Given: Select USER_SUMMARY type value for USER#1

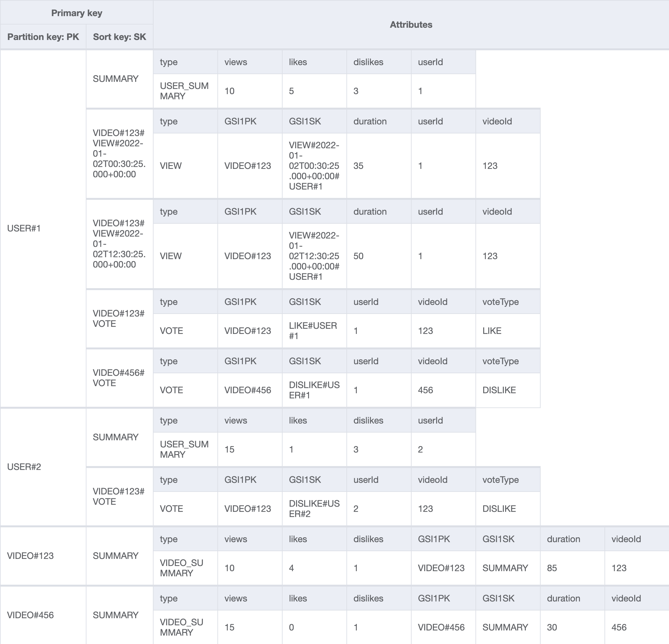Looking at the screenshot, I should click(185, 91).
